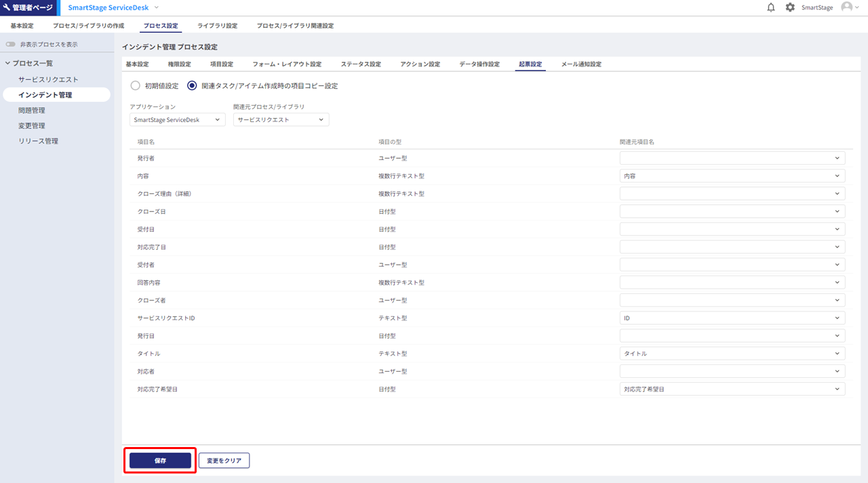
Task: Open source field dropdown for 対応完了希望日 row
Action: click(732, 389)
